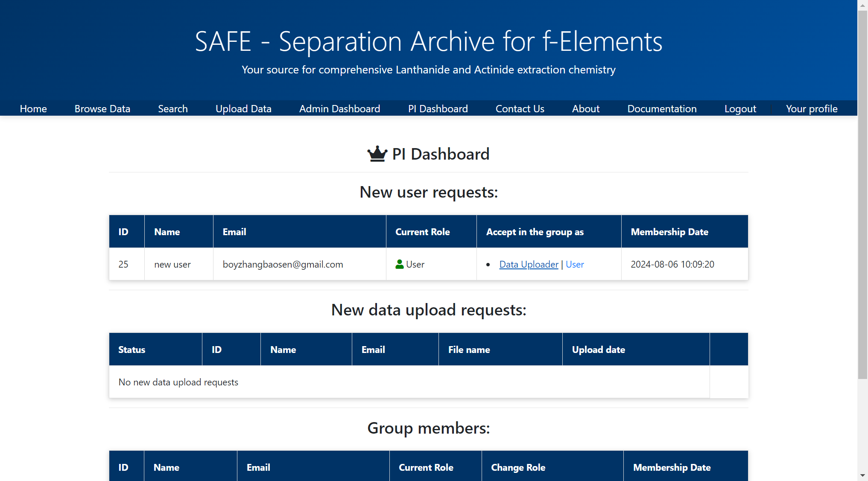Click Logout link
This screenshot has height=481, width=868.
[x=740, y=109]
